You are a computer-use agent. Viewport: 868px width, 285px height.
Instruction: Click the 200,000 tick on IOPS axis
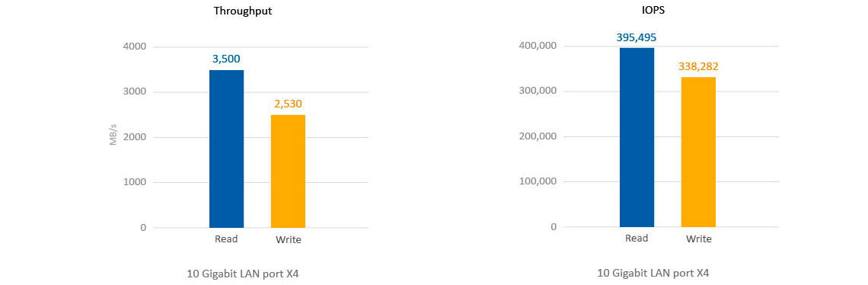(x=536, y=136)
